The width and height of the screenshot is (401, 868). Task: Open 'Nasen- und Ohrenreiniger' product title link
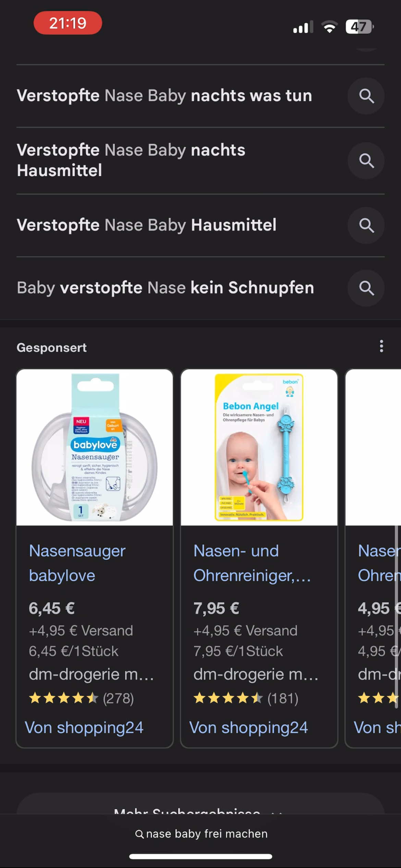click(252, 563)
